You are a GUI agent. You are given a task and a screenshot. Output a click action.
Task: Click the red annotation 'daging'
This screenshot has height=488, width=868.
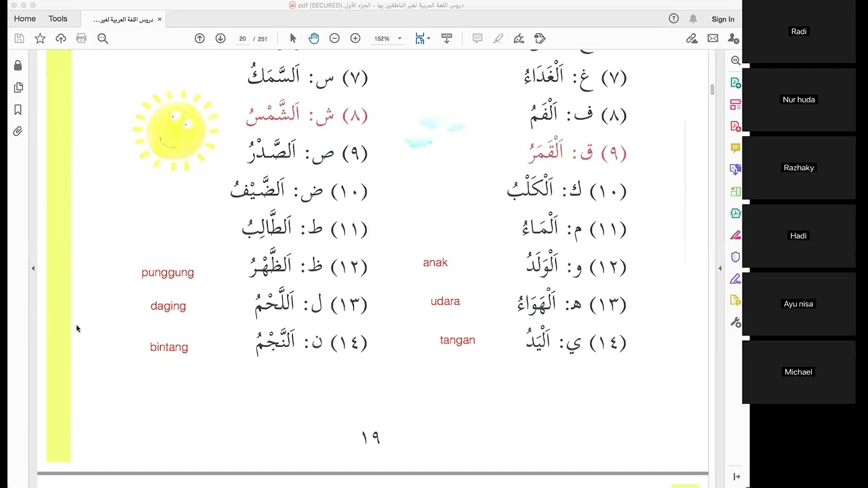pyautogui.click(x=168, y=306)
